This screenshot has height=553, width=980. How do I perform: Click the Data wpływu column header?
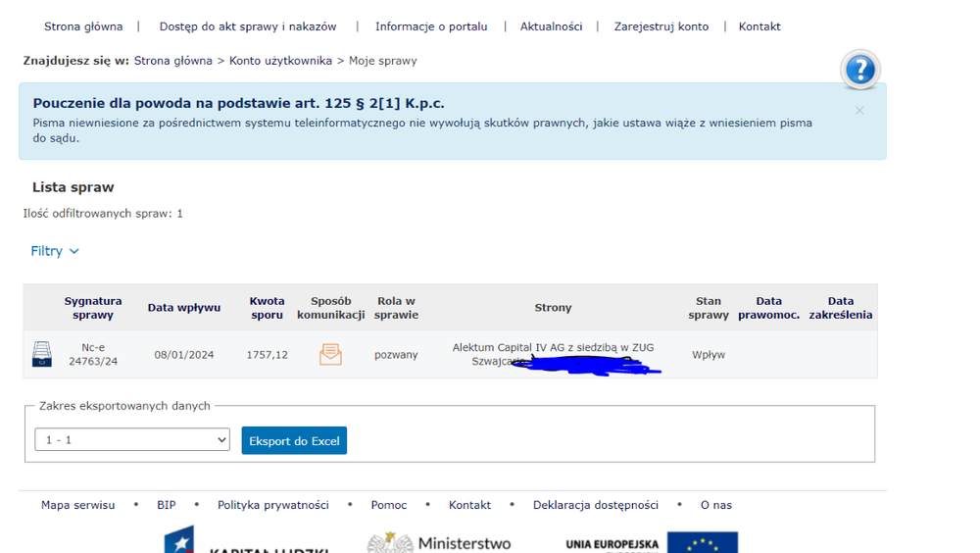tap(184, 308)
